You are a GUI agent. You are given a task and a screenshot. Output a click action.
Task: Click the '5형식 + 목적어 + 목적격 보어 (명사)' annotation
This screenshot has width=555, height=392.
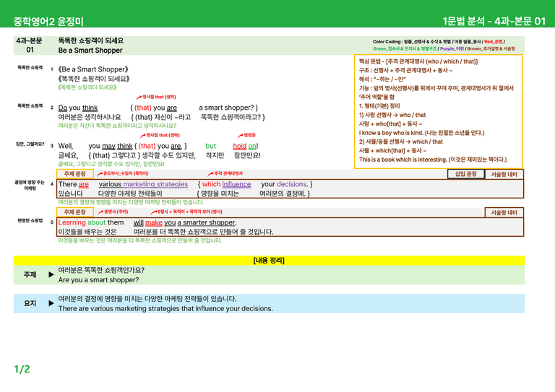coord(186,212)
